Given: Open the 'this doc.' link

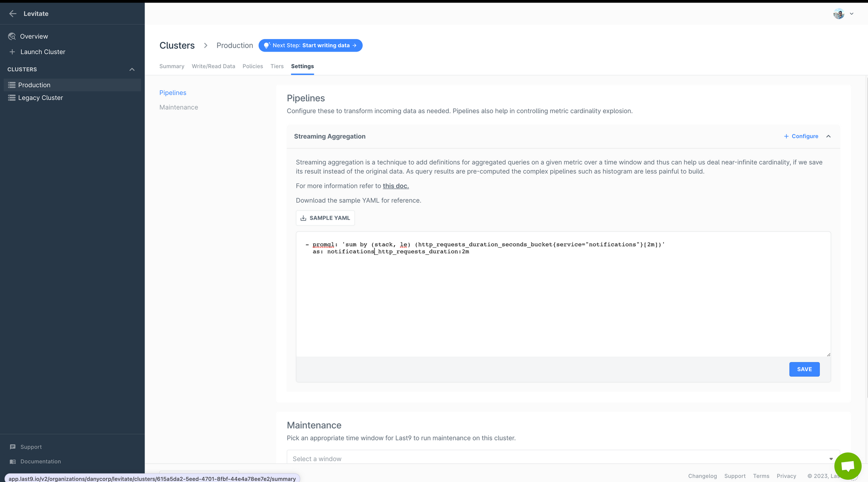Looking at the screenshot, I should click(x=395, y=186).
